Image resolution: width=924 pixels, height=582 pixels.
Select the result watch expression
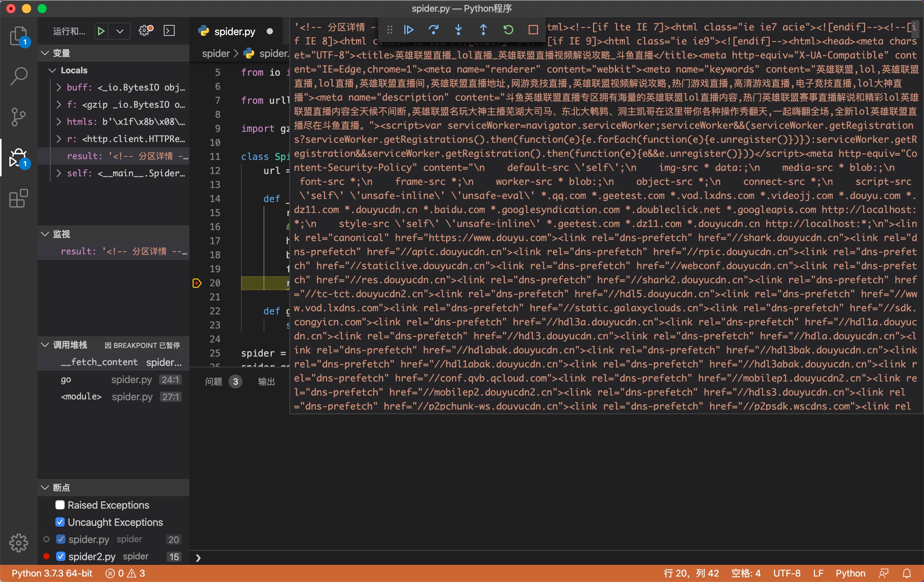tap(113, 251)
